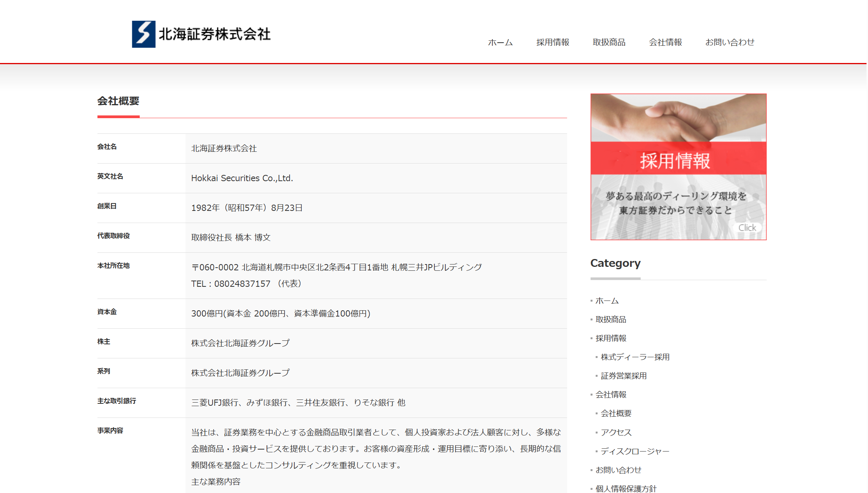Screen dimensions: 868x493
Task: Open 証券営業採用 in the sidebar
Action: click(624, 376)
